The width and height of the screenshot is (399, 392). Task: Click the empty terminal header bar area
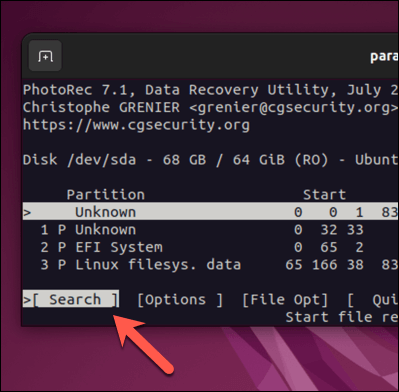[x=213, y=56]
